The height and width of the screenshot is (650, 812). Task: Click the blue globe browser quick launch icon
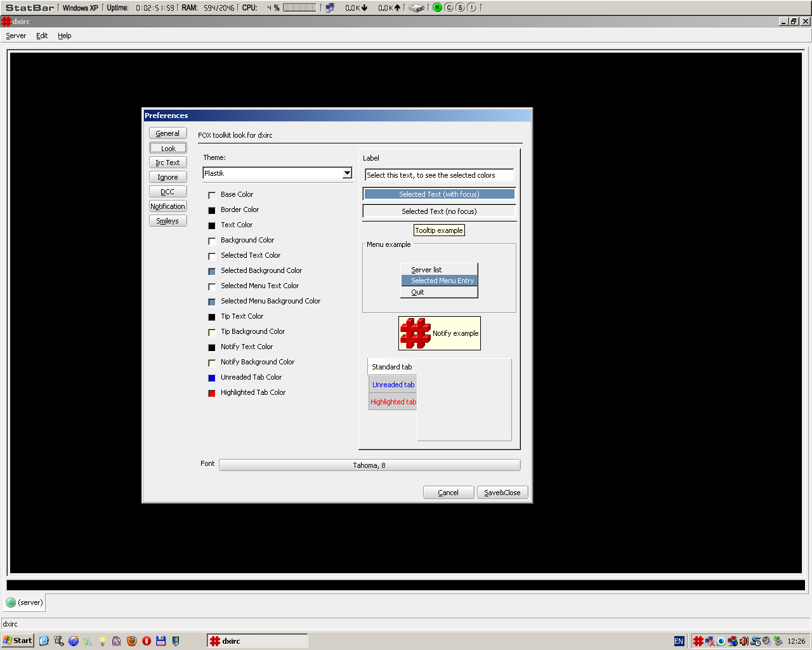coord(73,640)
